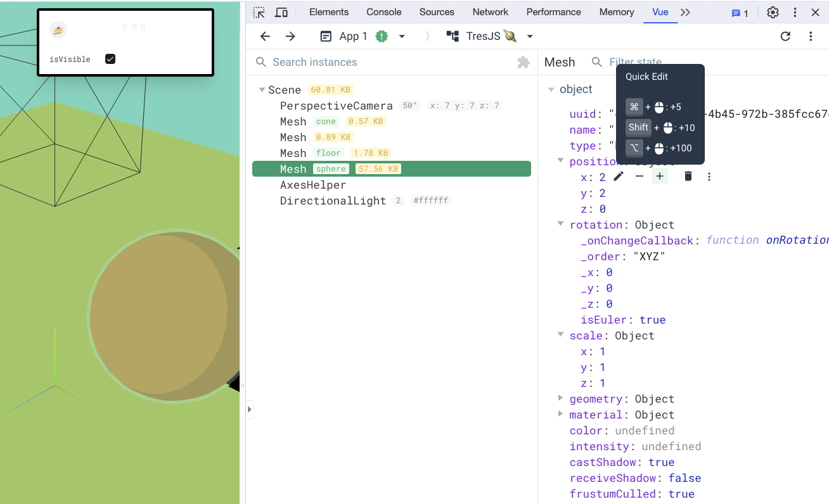Delete position x with trash icon
Viewport: 829px width, 504px height.
[x=688, y=177]
